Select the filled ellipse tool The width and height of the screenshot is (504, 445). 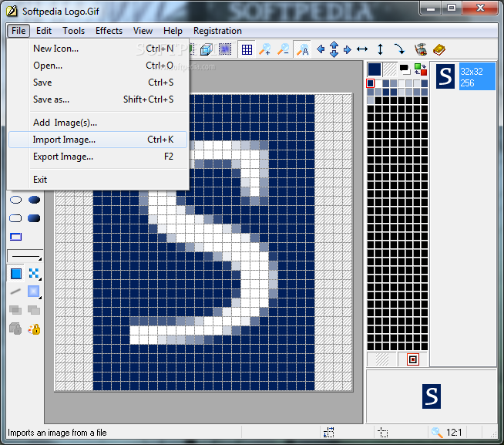(x=34, y=200)
